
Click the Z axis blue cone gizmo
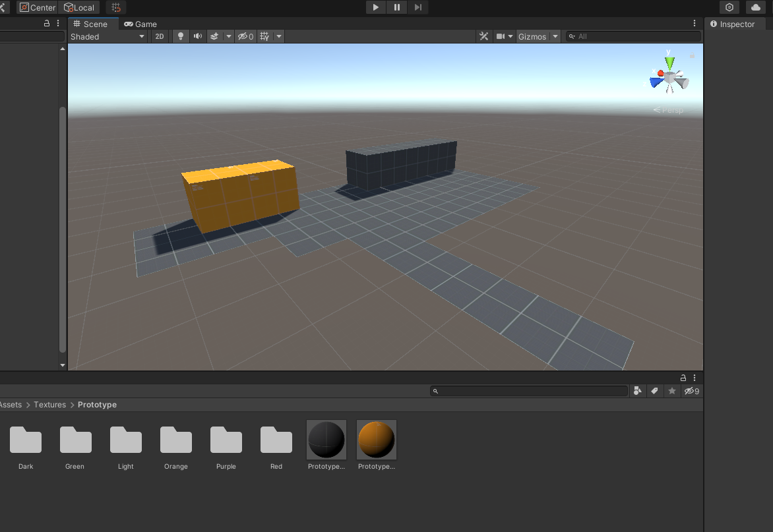pyautogui.click(x=657, y=82)
